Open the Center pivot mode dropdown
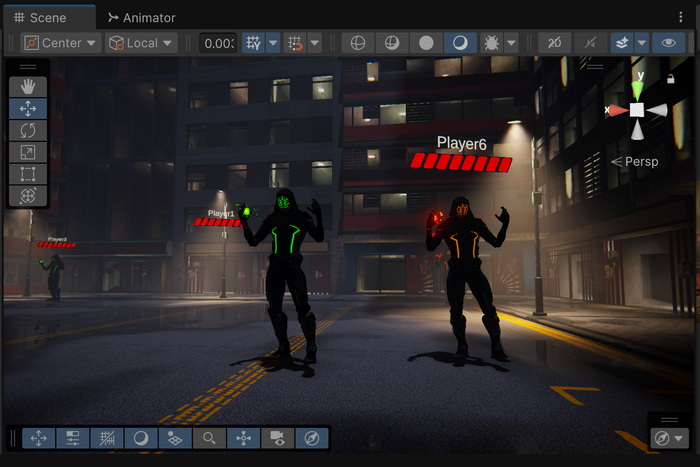 click(x=61, y=43)
